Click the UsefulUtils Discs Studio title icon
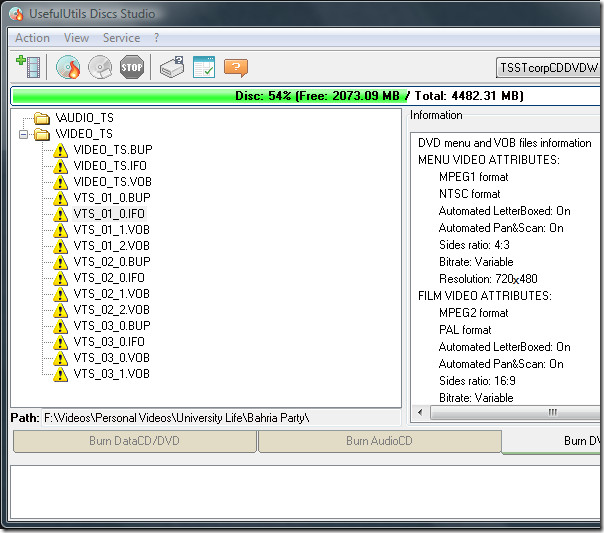The width and height of the screenshot is (604, 533). [x=16, y=14]
